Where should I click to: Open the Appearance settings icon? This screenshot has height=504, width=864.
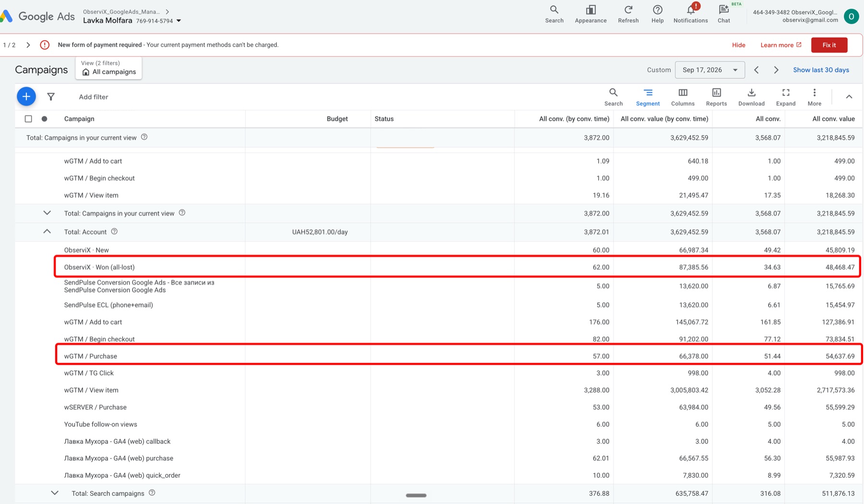pos(590,14)
